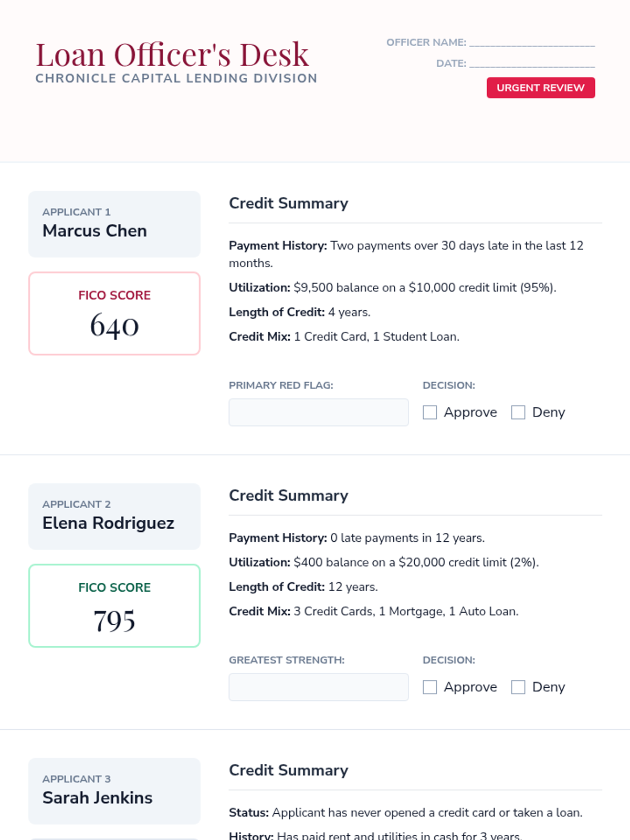The height and width of the screenshot is (840, 630).
Task: Select the Sarah Jenkins applicant card
Action: [x=114, y=791]
